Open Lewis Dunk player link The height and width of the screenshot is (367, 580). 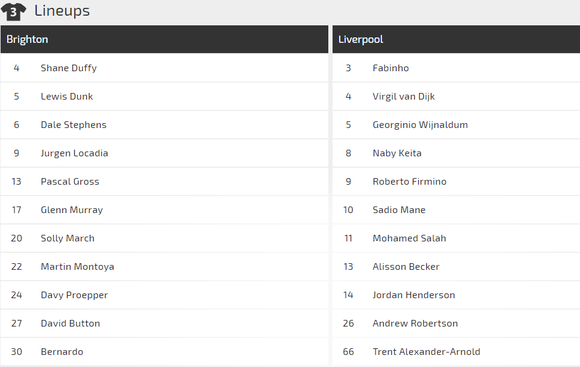click(67, 96)
